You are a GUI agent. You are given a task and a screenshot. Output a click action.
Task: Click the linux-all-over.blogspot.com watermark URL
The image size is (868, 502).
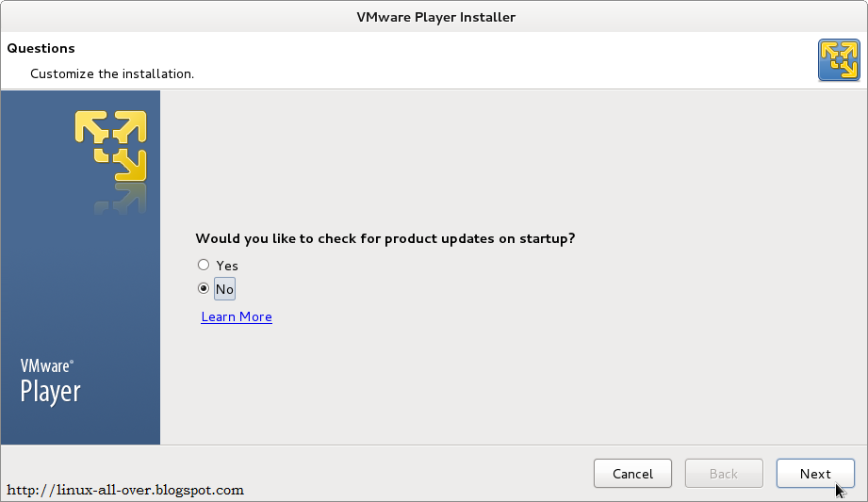point(125,490)
